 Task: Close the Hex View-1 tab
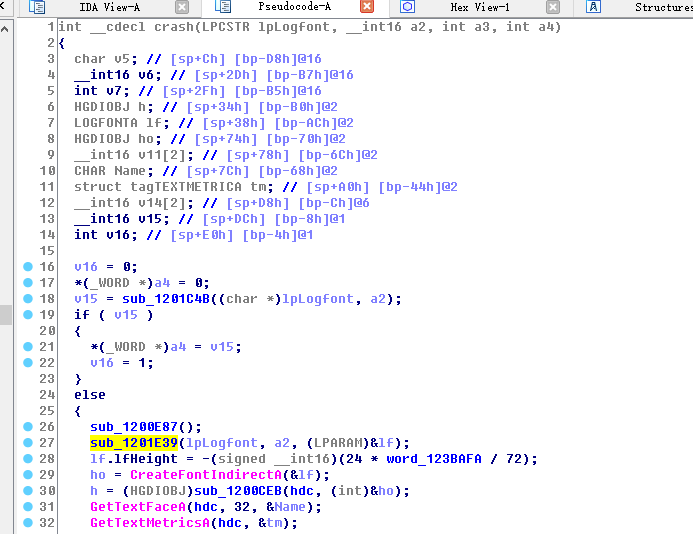point(552,7)
